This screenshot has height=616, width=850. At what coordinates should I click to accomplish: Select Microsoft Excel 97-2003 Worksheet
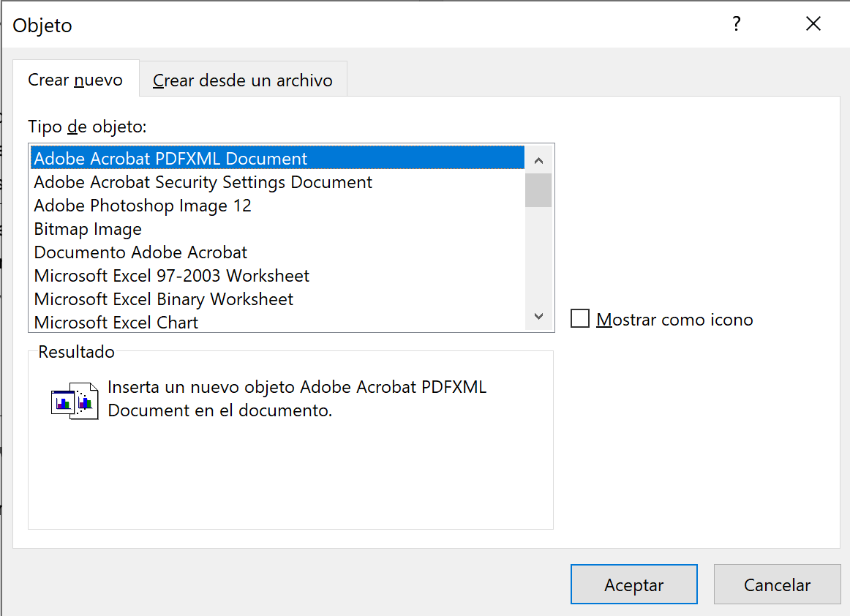coord(171,276)
